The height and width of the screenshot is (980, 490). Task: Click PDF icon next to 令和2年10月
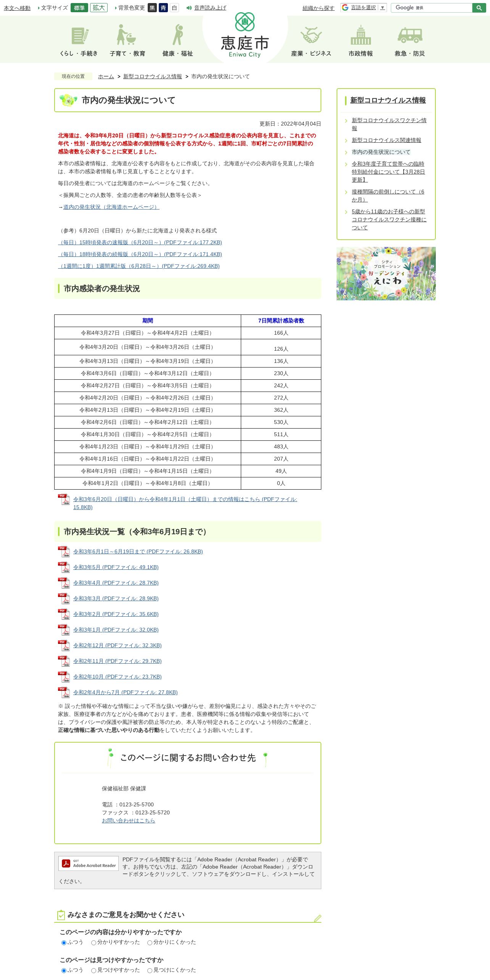tap(64, 677)
